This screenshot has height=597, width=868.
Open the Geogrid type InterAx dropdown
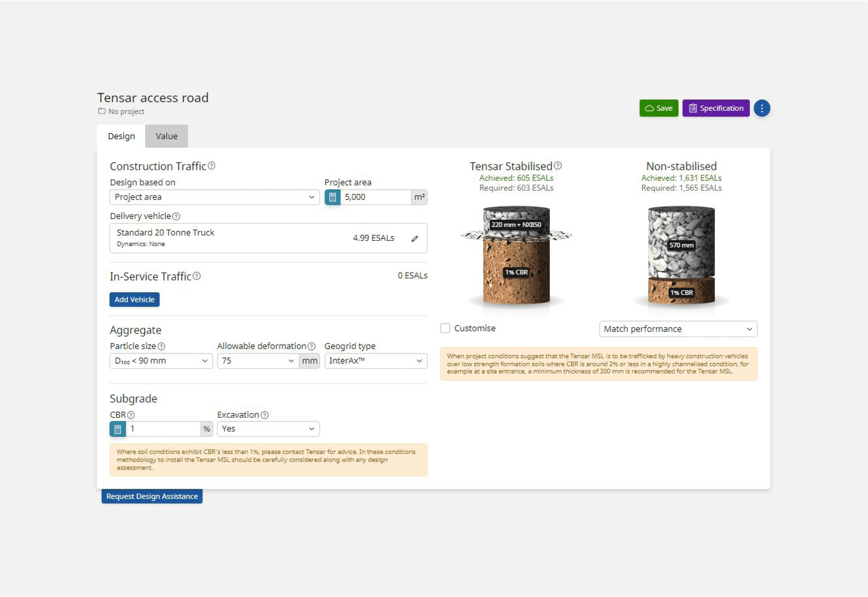coord(375,361)
